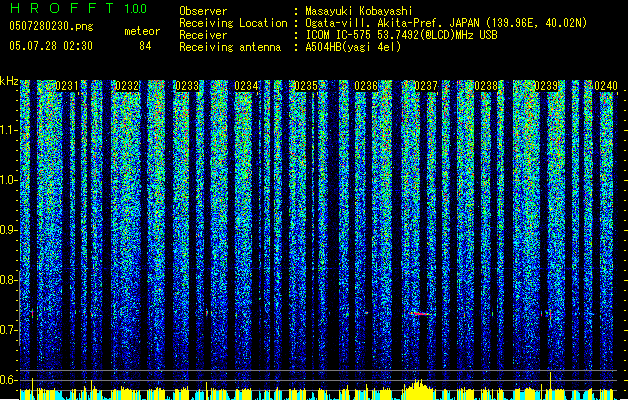
Task: Click the 0231 time marker
Action: [x=67, y=86]
